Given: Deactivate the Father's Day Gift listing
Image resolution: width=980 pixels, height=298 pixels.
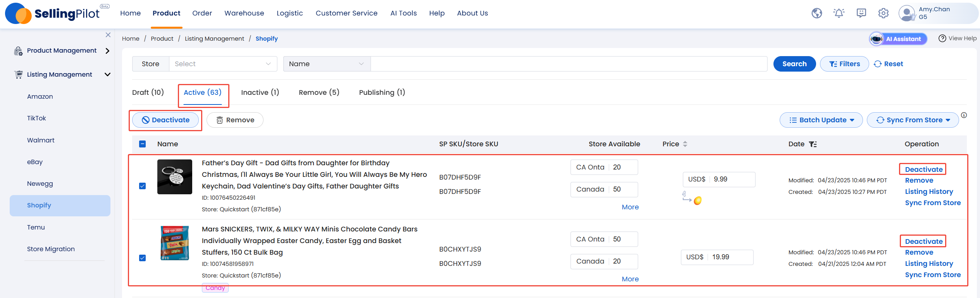Looking at the screenshot, I should pyautogui.click(x=924, y=170).
